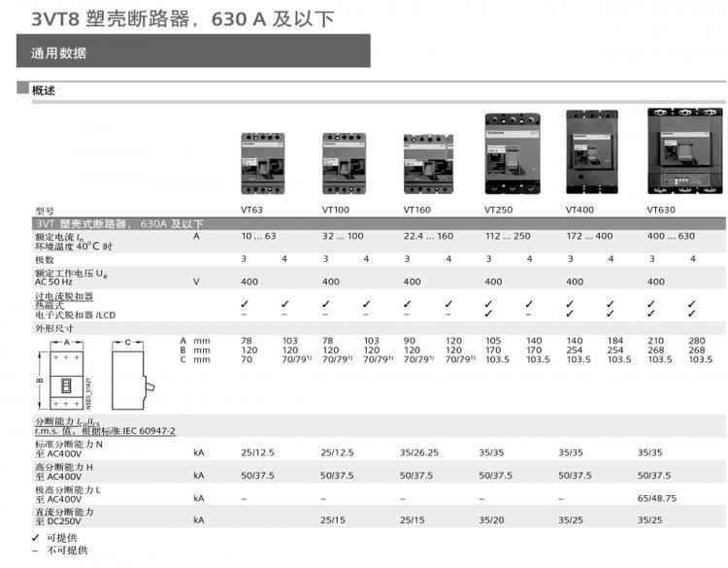728x568 pixels.
Task: Click the '额定工作电压 Ue' row label
Action: click(72, 274)
